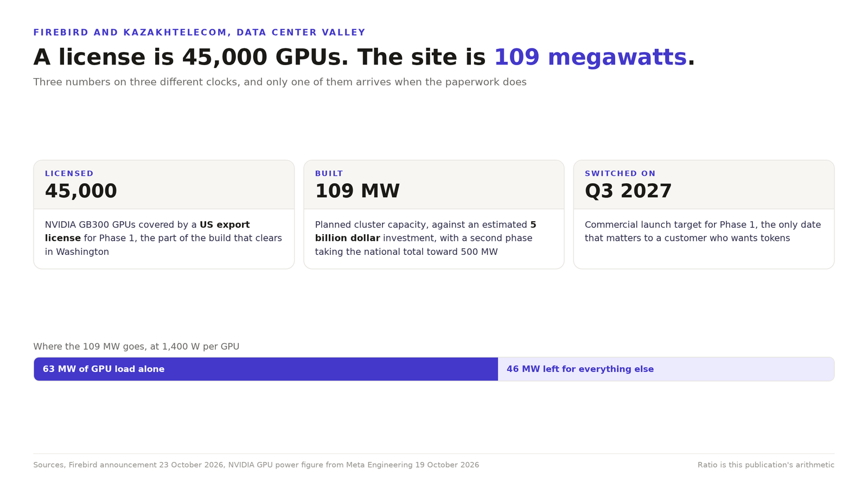
Task: Click the '45,000' card value
Action: 81,191
